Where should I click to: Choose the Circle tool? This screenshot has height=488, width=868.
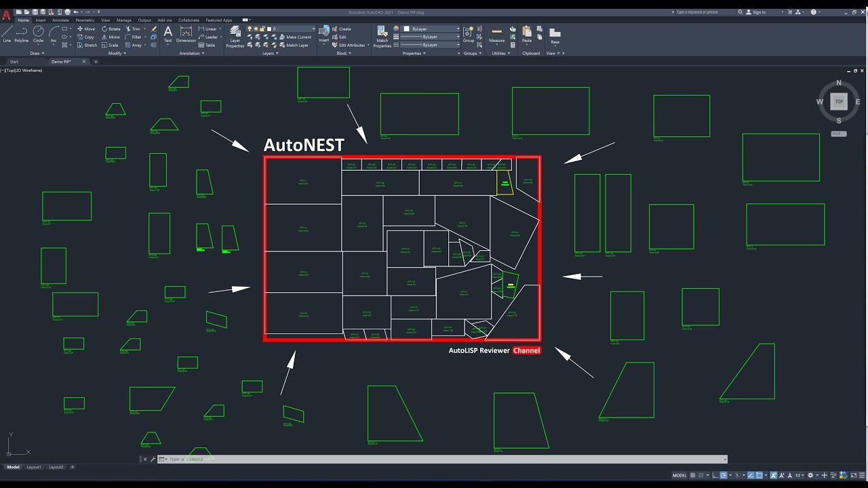click(x=38, y=34)
